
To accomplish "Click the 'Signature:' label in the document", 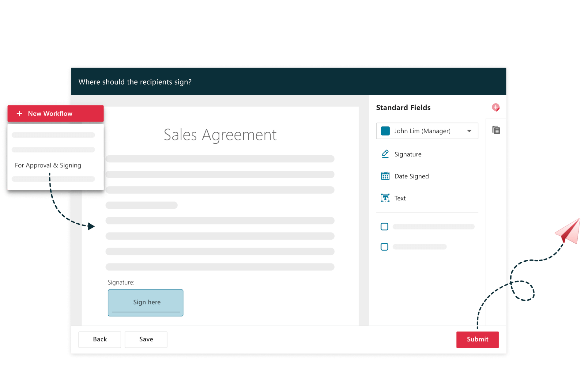I will click(121, 282).
